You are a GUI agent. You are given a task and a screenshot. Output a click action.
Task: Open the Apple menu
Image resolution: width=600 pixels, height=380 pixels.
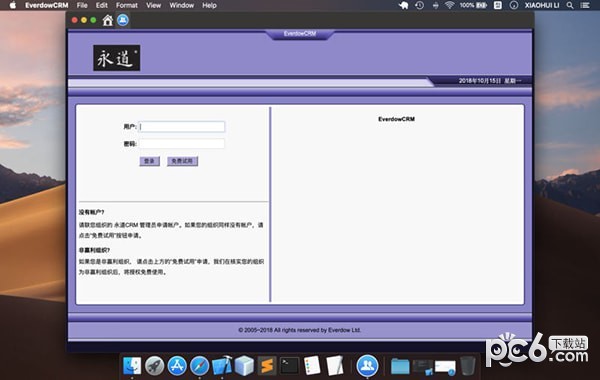(13, 5)
